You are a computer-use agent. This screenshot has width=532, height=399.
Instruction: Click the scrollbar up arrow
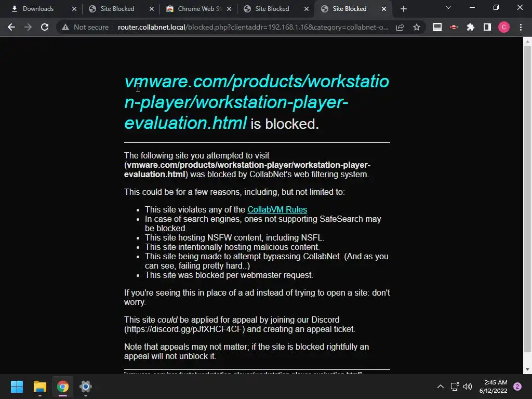(x=527, y=42)
